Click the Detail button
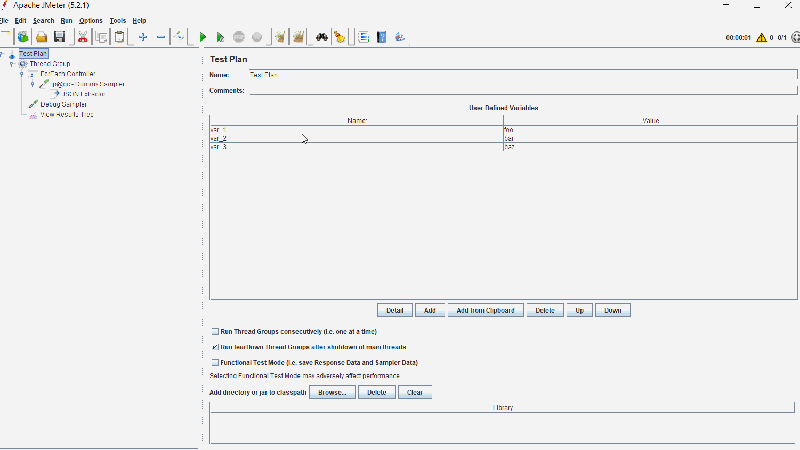 pyautogui.click(x=394, y=310)
